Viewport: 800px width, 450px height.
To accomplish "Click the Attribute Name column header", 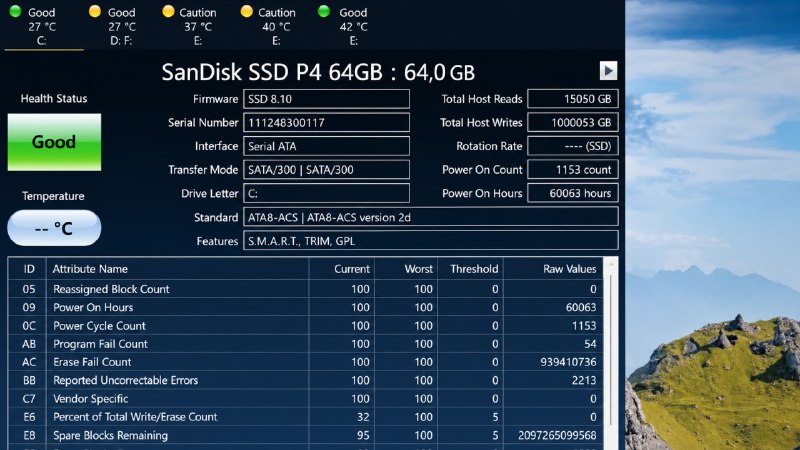I will tap(178, 269).
